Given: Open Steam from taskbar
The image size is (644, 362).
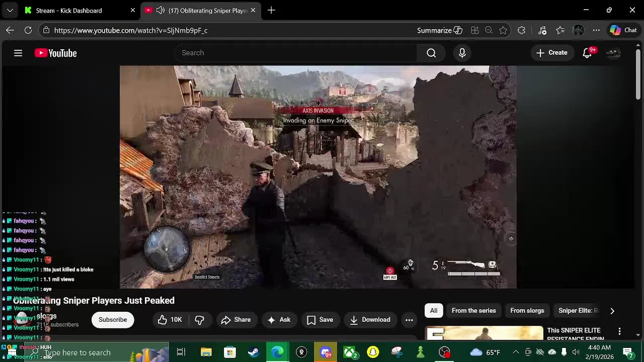Looking at the screenshot, I should click(254, 352).
